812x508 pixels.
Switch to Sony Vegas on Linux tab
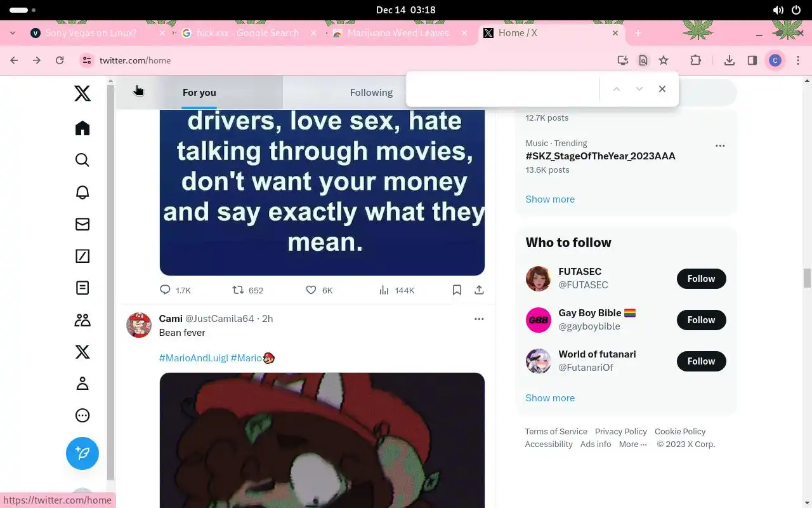click(91, 33)
